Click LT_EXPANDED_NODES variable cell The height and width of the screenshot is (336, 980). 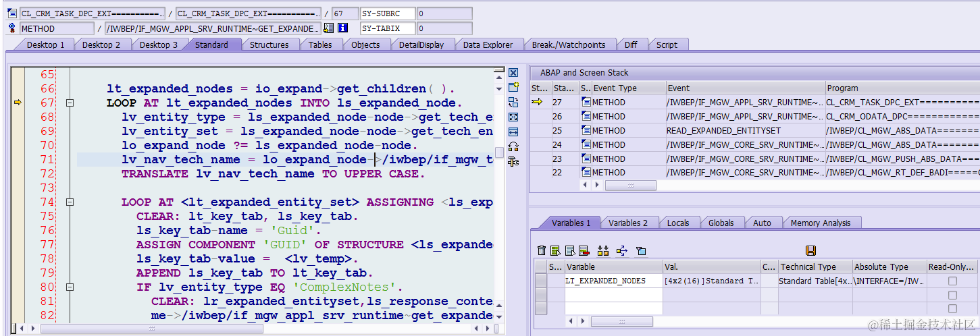coord(613,281)
